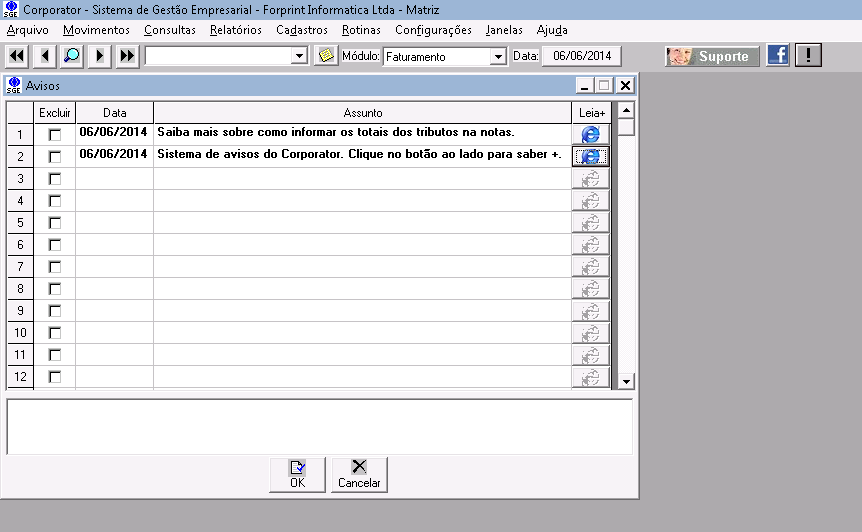Expand the Módulo Faturamento dropdown
This screenshot has width=862, height=532.
(498, 57)
